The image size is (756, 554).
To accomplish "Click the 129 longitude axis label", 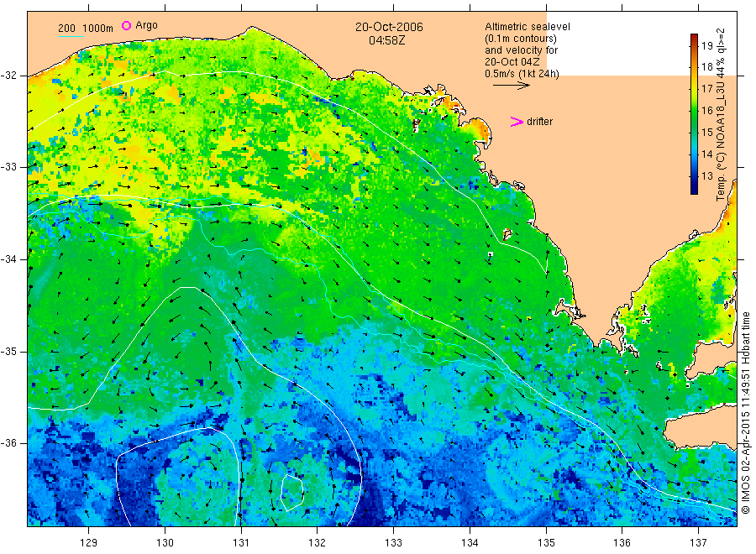I will point(89,543).
